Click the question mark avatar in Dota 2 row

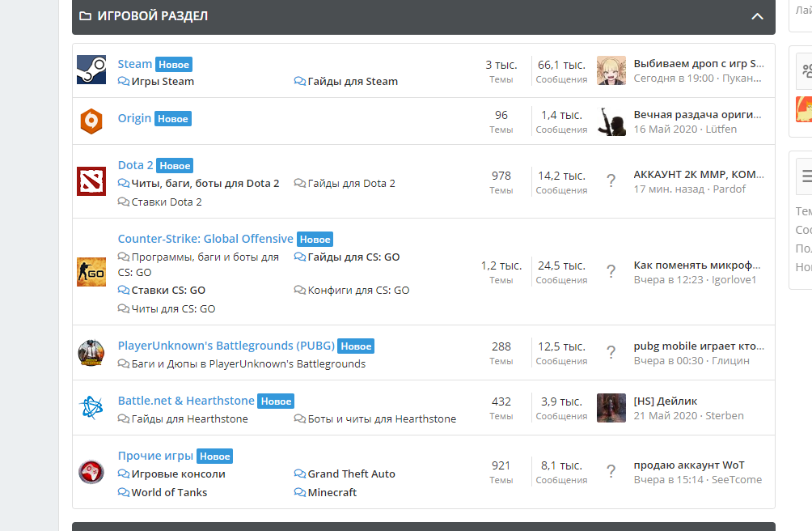(611, 181)
